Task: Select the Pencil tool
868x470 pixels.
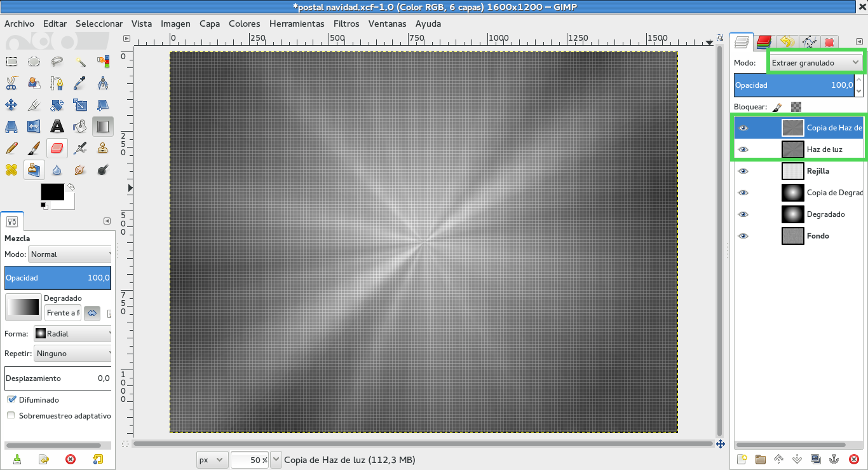Action: [11, 148]
